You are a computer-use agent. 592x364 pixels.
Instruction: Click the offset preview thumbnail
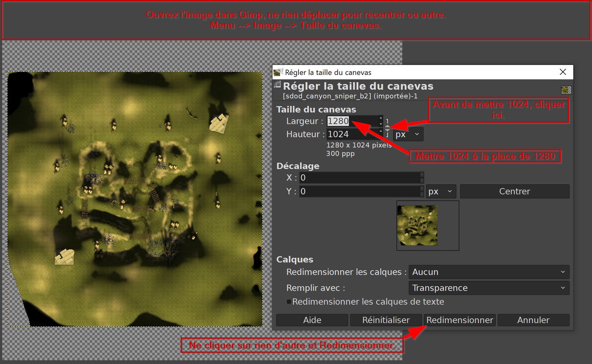tap(427, 226)
